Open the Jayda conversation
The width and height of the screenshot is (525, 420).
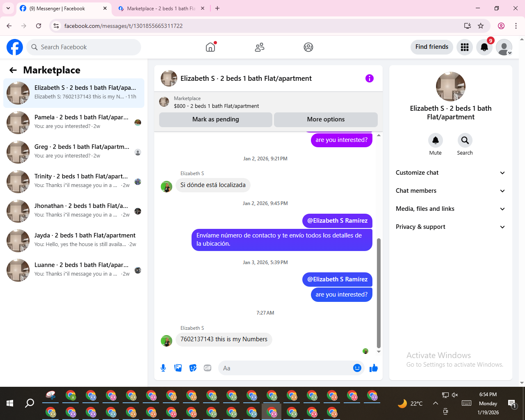(74, 241)
